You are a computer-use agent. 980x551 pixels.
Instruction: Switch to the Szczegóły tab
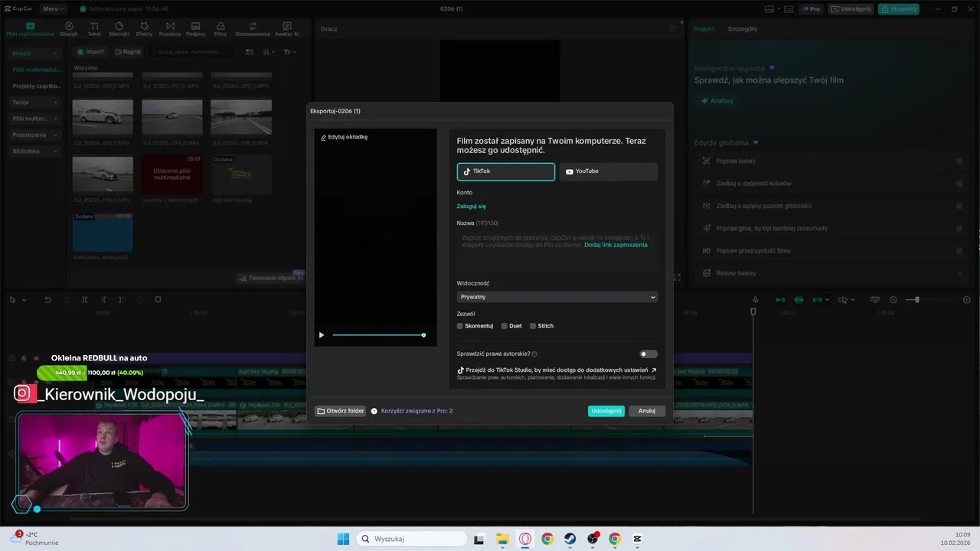[x=743, y=29]
